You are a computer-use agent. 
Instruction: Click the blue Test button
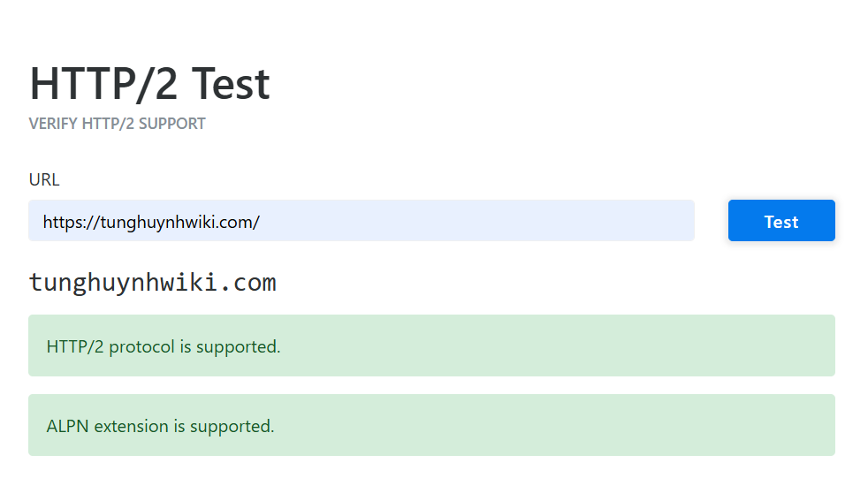tap(781, 221)
